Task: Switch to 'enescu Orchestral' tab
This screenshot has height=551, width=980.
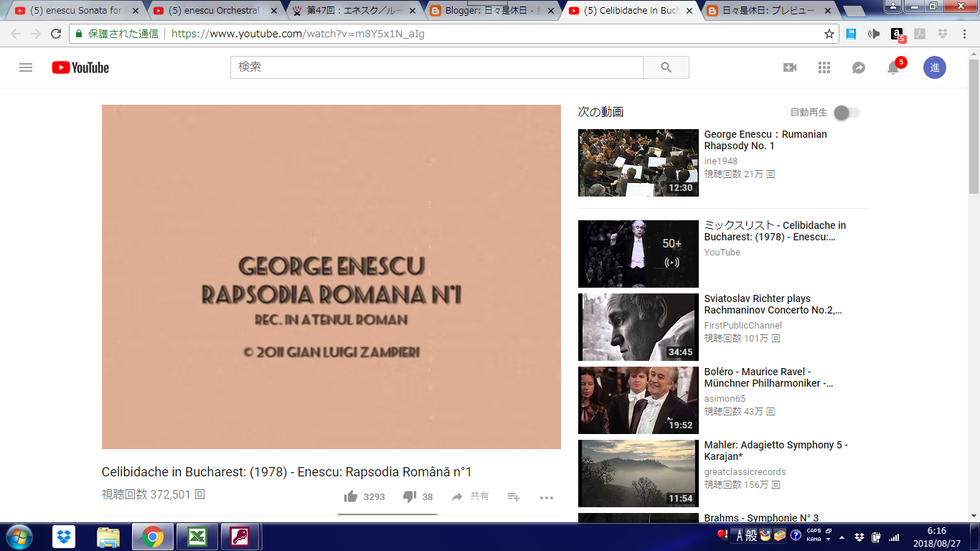Action: pos(214,11)
